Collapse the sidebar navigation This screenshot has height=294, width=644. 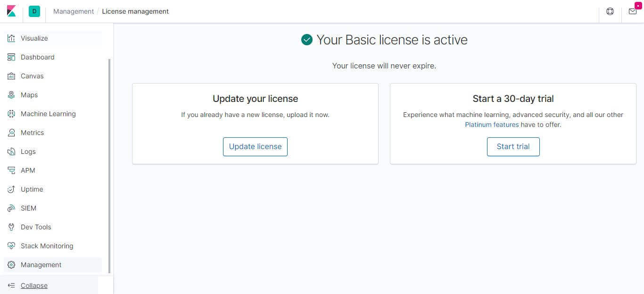(x=33, y=286)
